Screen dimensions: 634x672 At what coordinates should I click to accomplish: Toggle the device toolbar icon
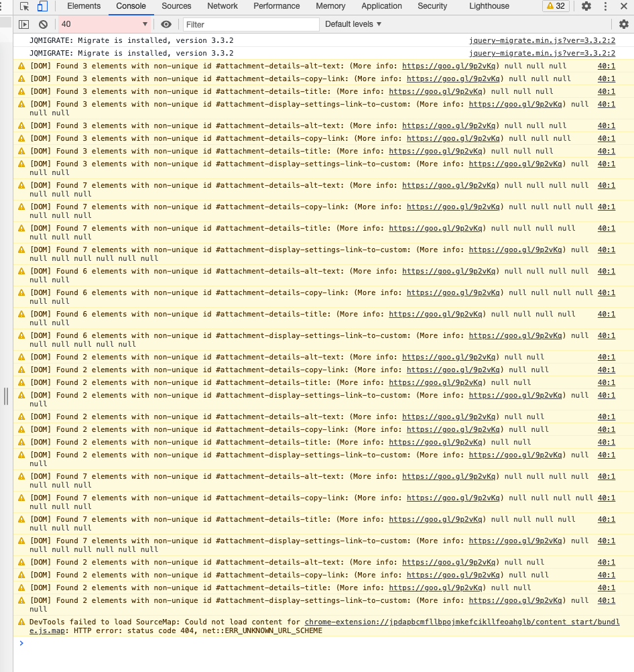42,6
